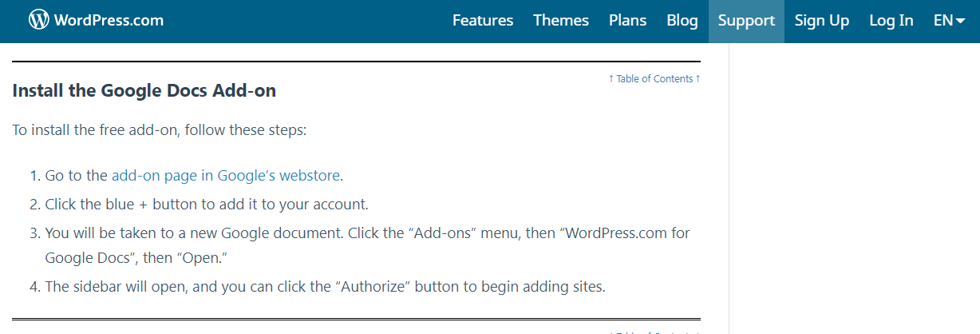Jump to Table of Contents link
This screenshot has width=980, height=334.
coord(654,78)
